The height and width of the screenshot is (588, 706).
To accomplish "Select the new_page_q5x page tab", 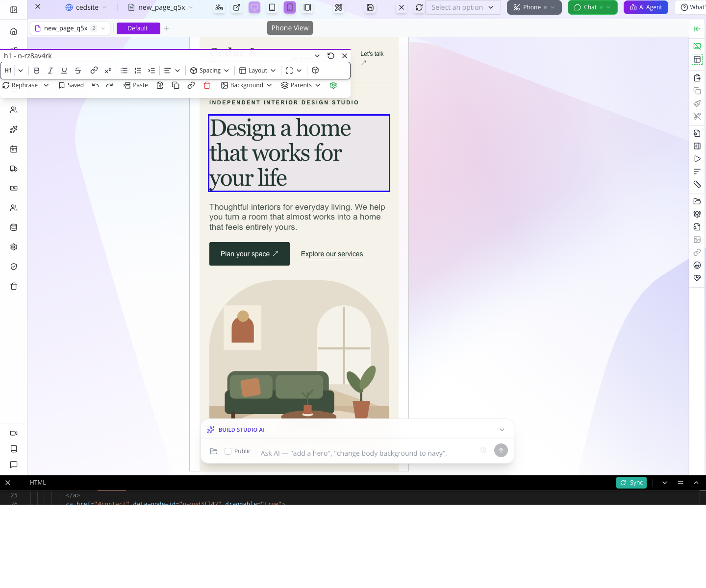I will tap(70, 28).
